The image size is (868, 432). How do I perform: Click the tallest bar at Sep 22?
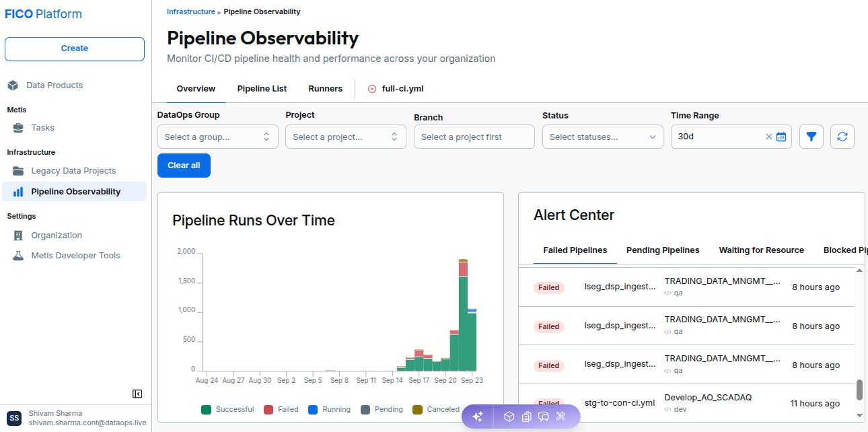coord(463,315)
